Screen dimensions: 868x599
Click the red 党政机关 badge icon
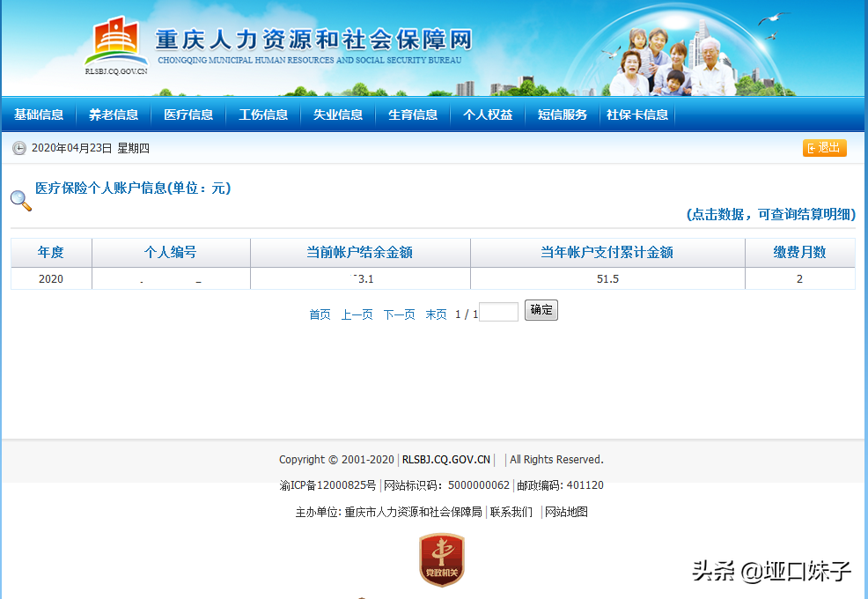(x=441, y=560)
